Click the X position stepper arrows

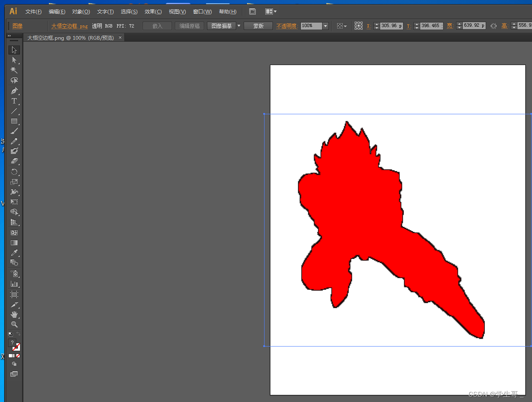click(x=377, y=26)
